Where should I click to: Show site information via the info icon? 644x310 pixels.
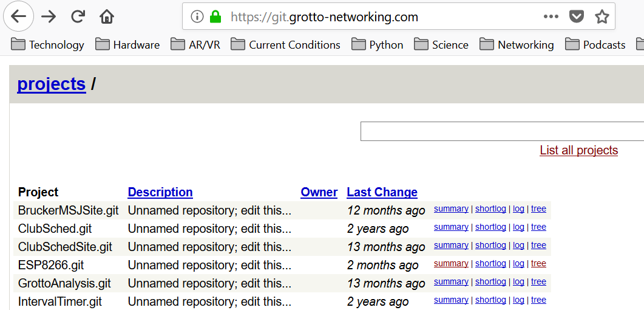(x=197, y=16)
